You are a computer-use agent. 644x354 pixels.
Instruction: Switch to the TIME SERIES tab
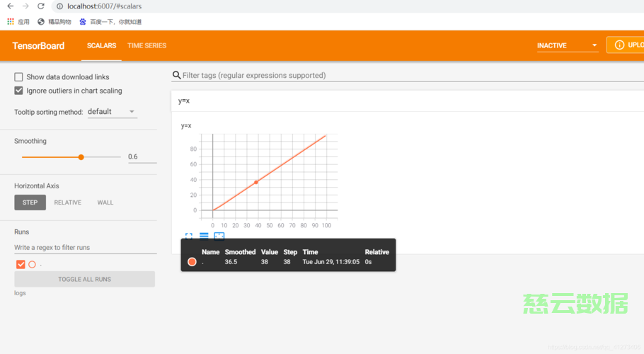(x=146, y=45)
